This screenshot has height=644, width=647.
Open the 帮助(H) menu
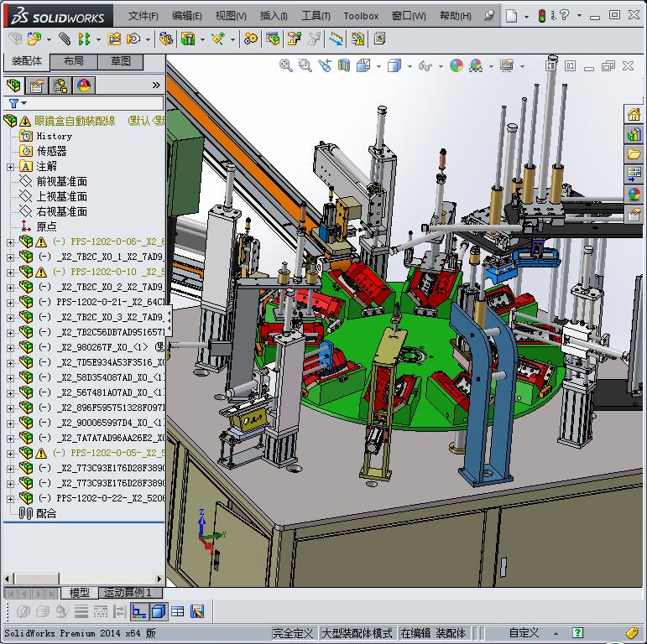[455, 16]
